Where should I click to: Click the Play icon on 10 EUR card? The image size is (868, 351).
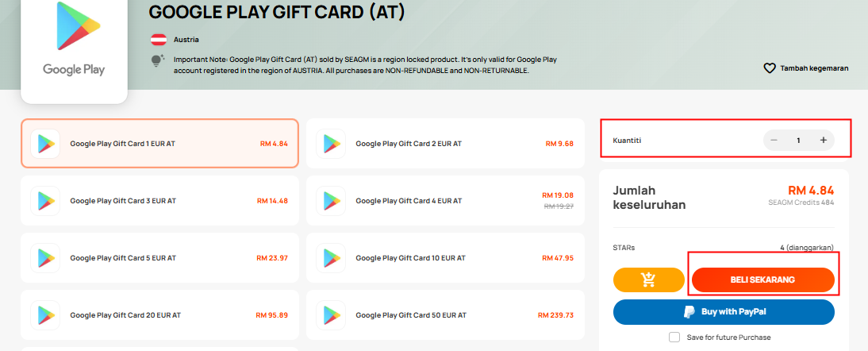coord(331,258)
